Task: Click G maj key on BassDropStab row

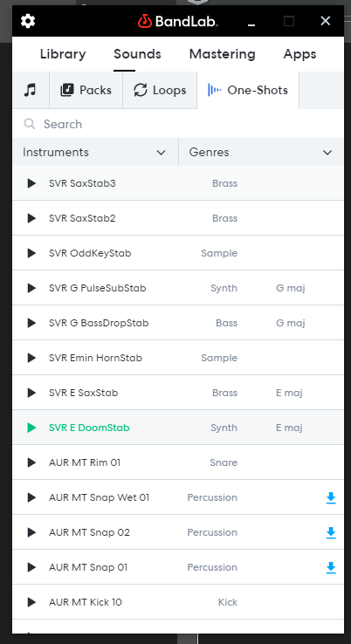Action: 291,323
